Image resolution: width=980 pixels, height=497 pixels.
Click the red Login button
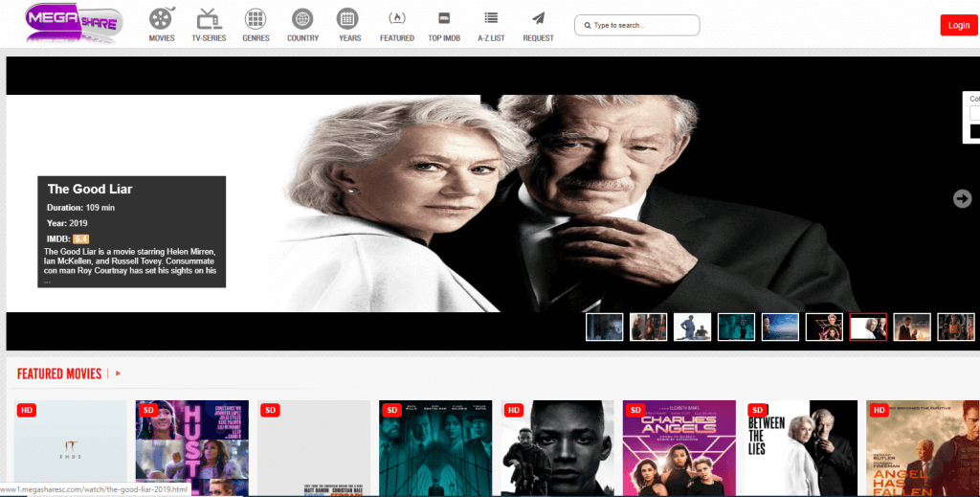pos(958,25)
